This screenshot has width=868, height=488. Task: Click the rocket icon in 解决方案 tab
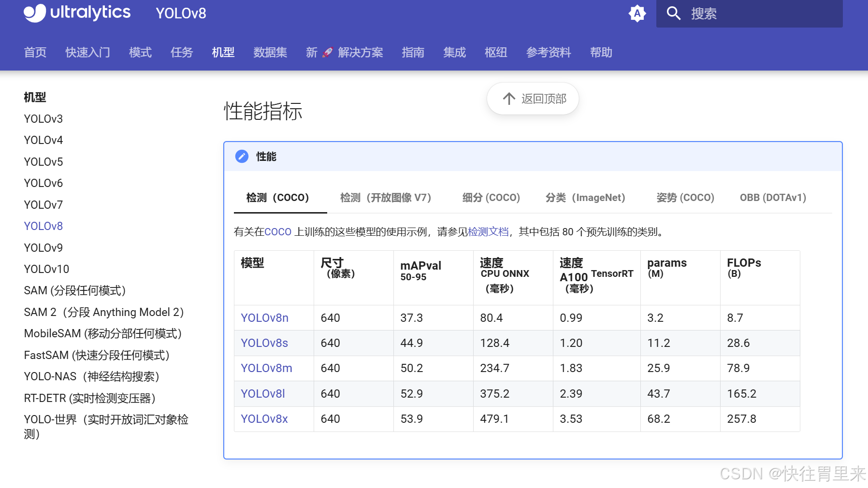click(328, 52)
